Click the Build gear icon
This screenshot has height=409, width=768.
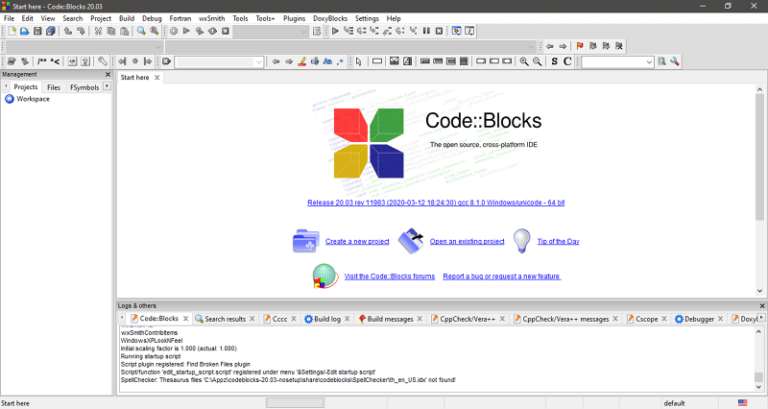pyautogui.click(x=173, y=31)
